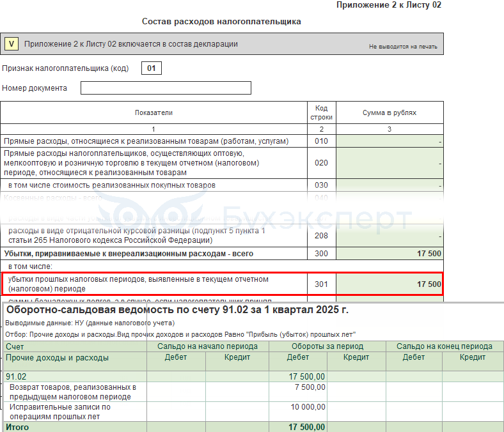Click 'Исправительные записи по операциям прошлых лет' row
This screenshot has width=504, height=432.
(59, 412)
